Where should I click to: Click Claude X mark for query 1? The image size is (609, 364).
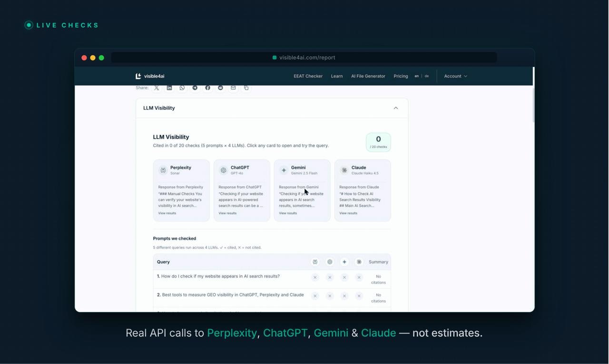[359, 278]
